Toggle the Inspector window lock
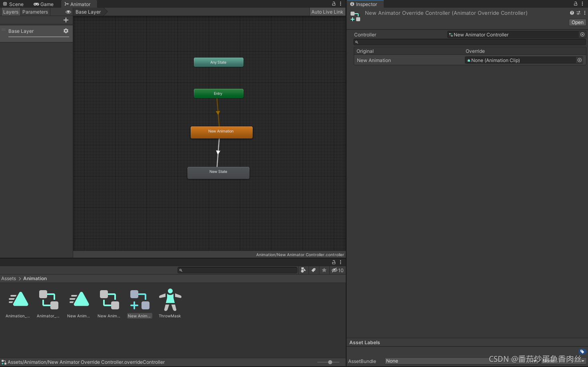 coord(576,4)
